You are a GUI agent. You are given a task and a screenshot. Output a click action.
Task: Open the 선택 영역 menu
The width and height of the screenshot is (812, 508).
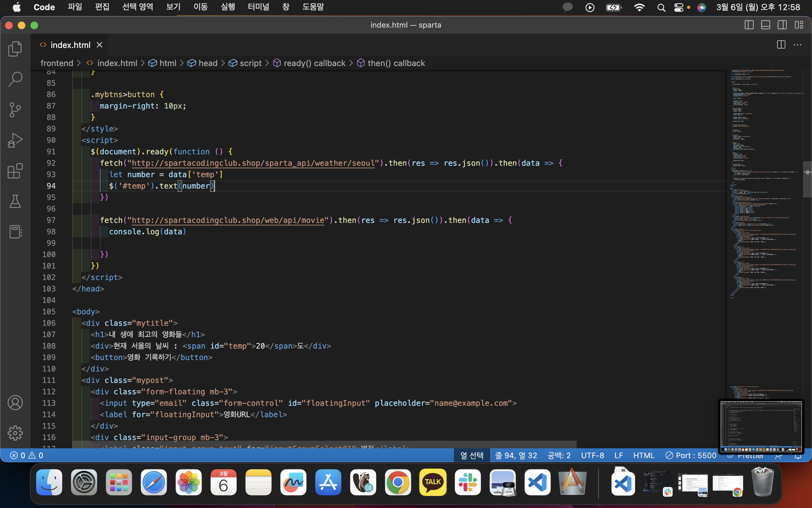(x=138, y=7)
